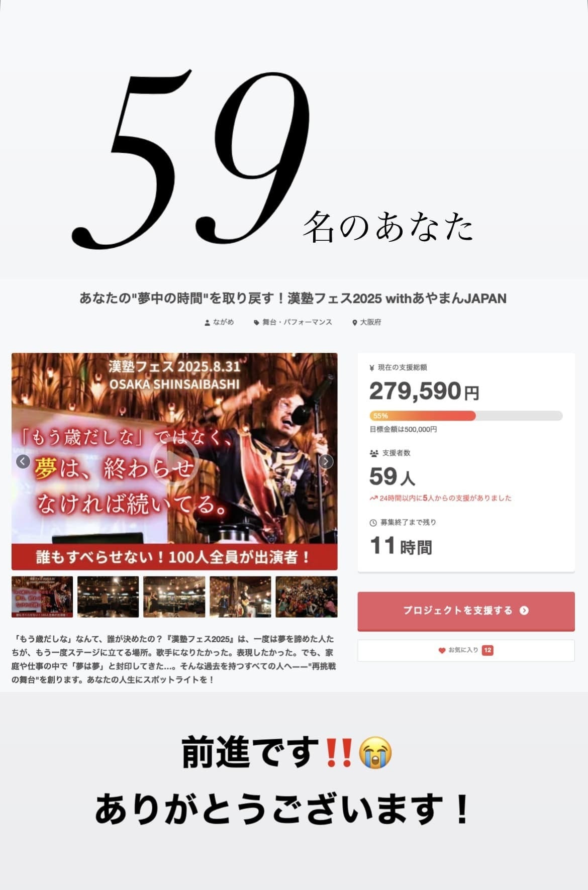The width and height of the screenshot is (588, 890).
Task: Click the arrow icon in the プロジェクトを支援する button
Action: [524, 611]
